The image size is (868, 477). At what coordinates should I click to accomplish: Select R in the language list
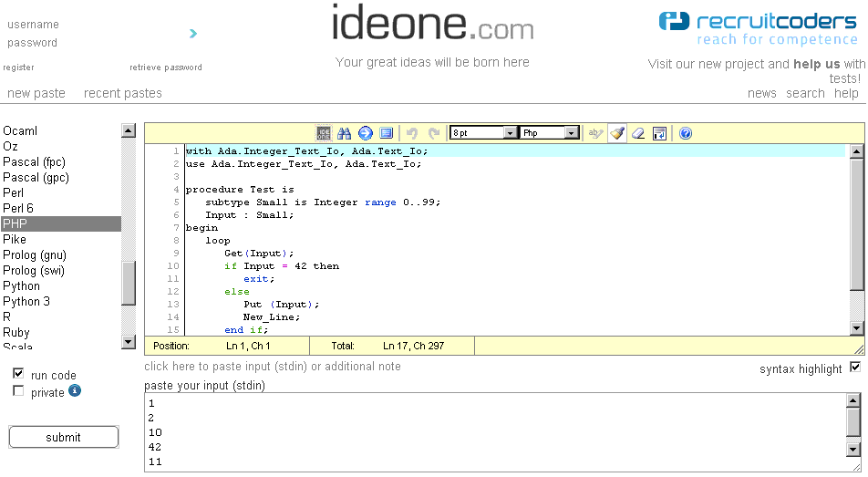pos(61,316)
